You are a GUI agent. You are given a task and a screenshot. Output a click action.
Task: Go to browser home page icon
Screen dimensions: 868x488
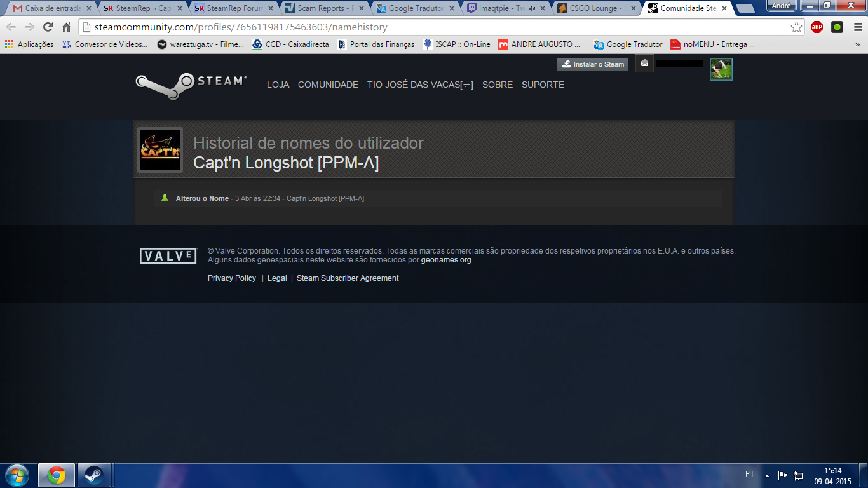(66, 27)
